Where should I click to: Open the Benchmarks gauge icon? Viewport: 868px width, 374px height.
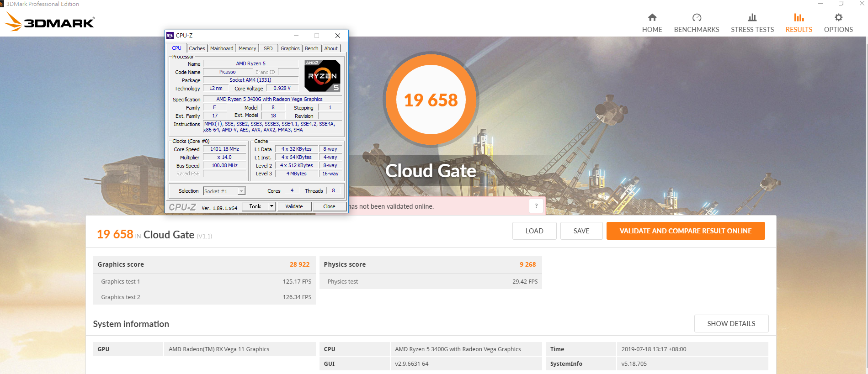click(x=697, y=17)
